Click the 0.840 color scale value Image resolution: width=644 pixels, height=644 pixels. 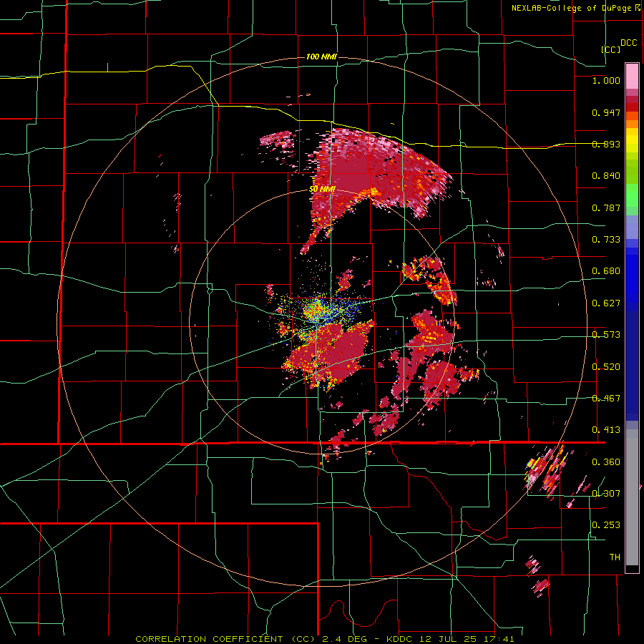click(x=606, y=176)
